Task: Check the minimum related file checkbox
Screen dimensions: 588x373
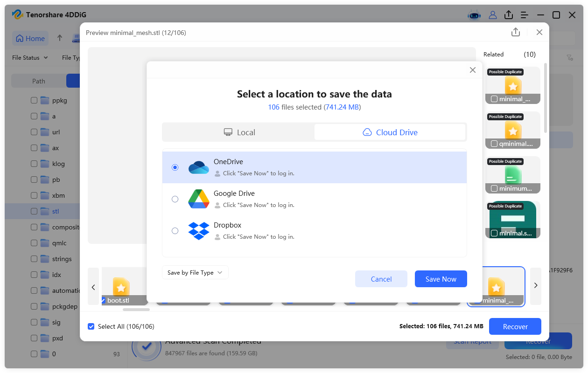Action: click(x=494, y=188)
